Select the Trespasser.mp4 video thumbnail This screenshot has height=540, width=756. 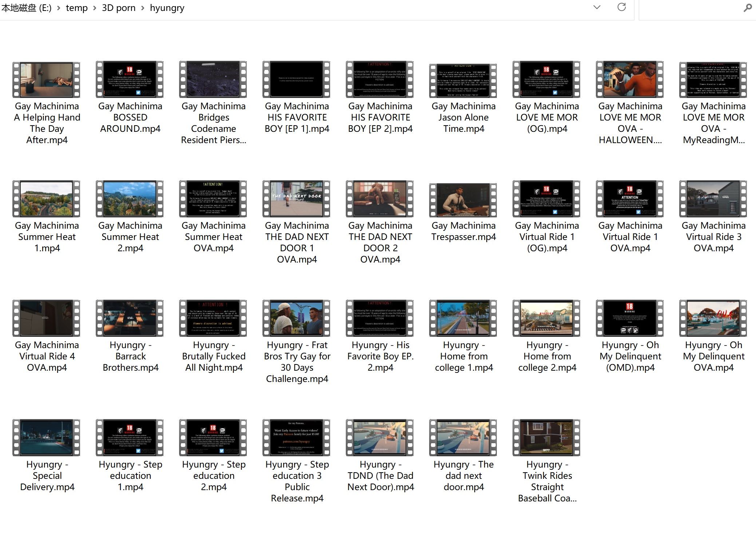[x=463, y=200]
